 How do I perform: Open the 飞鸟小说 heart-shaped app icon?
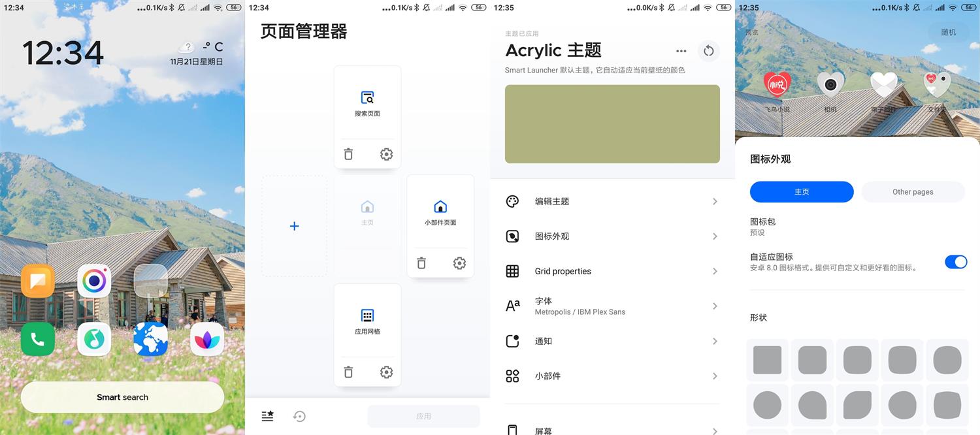777,84
